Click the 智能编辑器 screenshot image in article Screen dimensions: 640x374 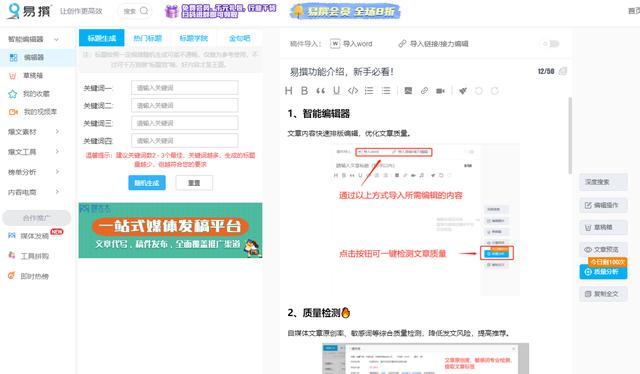point(426,219)
